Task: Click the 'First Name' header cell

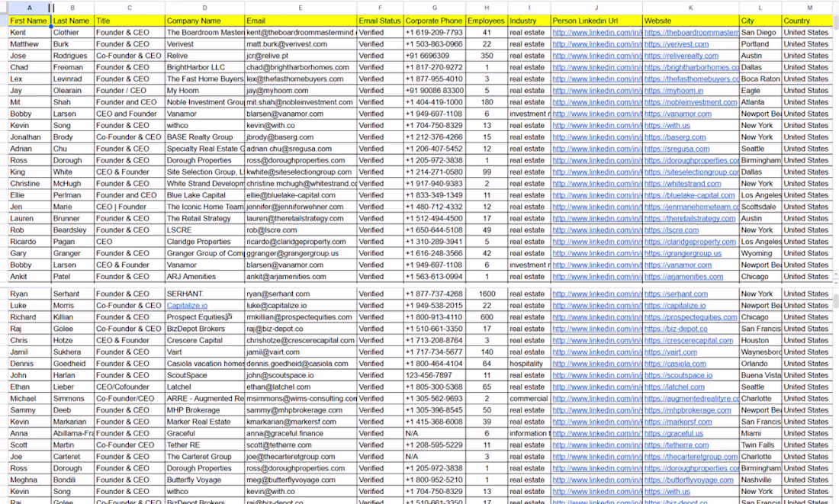Action: click(x=30, y=21)
